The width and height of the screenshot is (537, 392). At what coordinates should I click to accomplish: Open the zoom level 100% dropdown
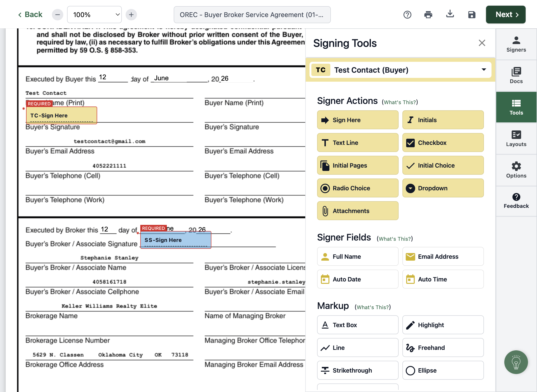[95, 15]
